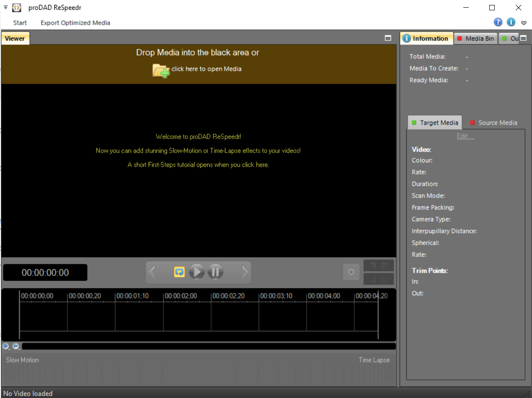
Task: Open the Start menu item
Action: pyautogui.click(x=20, y=23)
